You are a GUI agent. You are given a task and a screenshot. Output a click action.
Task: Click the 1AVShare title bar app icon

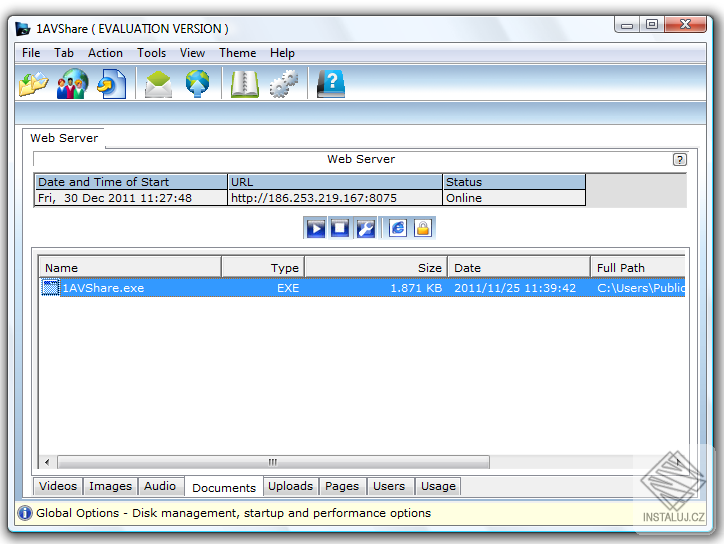pyautogui.click(x=23, y=29)
